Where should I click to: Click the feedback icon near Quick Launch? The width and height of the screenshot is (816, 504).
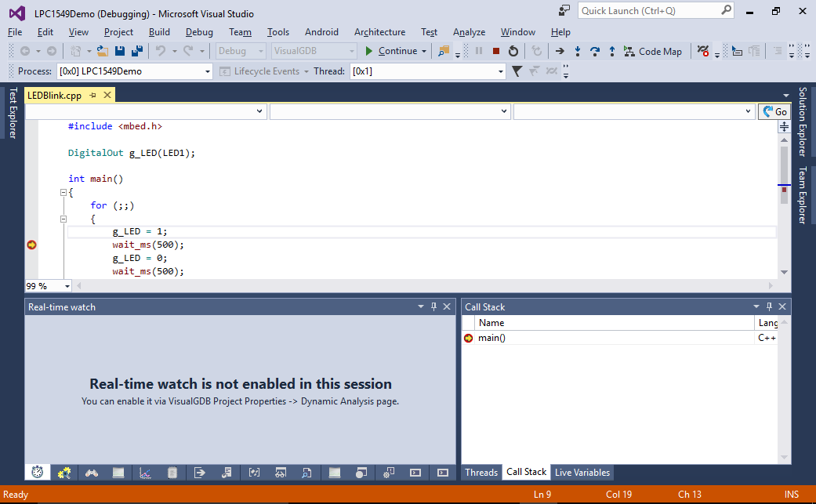pos(564,10)
